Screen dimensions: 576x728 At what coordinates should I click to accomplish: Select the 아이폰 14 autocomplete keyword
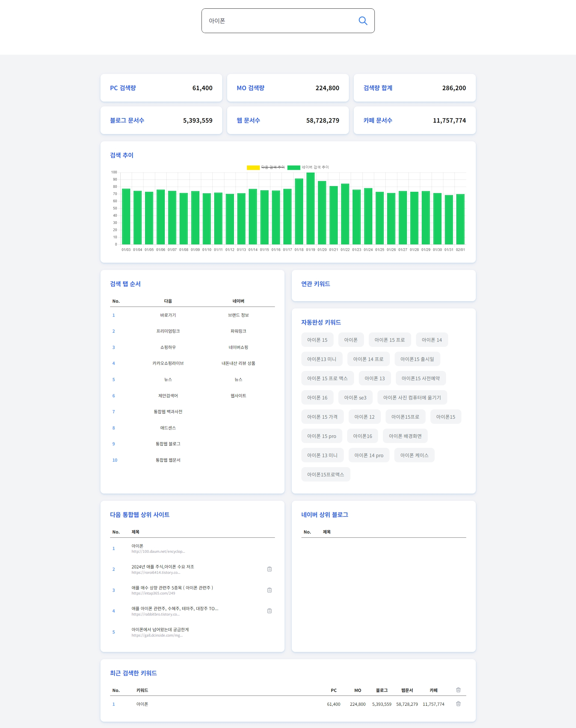coord(432,340)
